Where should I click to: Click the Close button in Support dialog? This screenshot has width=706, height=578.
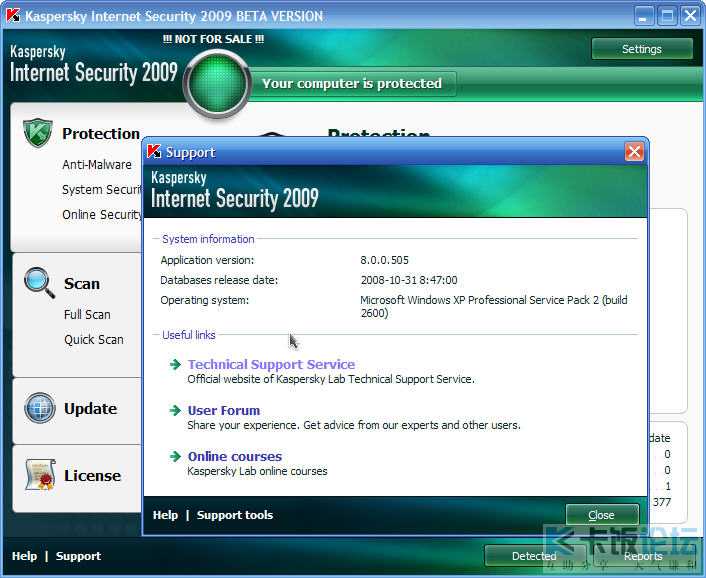coord(602,515)
